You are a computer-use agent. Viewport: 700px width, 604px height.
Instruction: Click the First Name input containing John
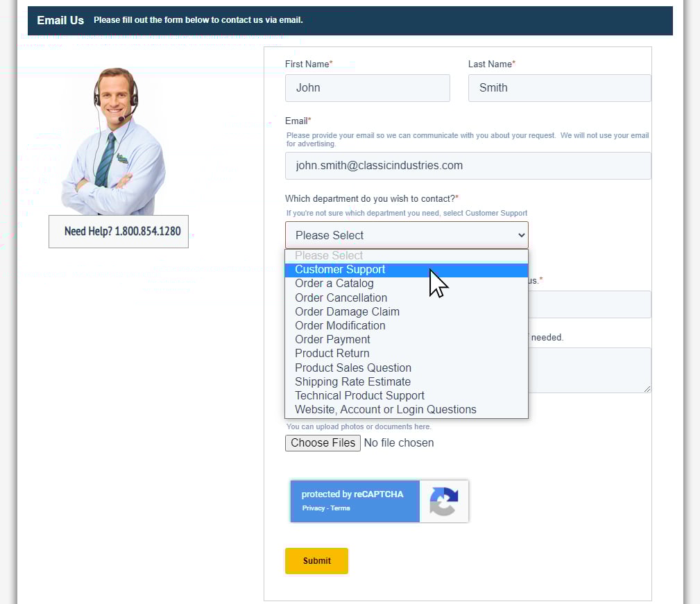367,88
